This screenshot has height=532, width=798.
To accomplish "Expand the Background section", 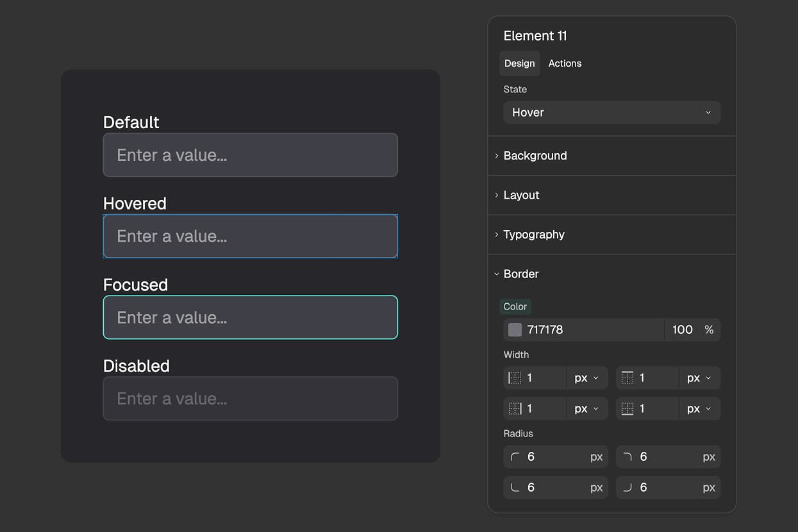I will [535, 155].
